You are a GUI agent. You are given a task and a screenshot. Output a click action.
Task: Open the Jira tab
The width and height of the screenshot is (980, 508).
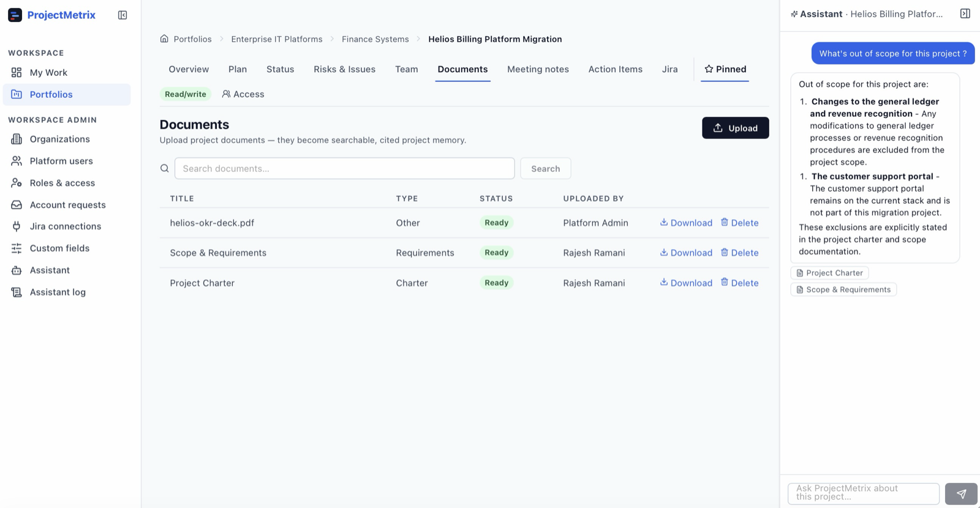(670, 69)
